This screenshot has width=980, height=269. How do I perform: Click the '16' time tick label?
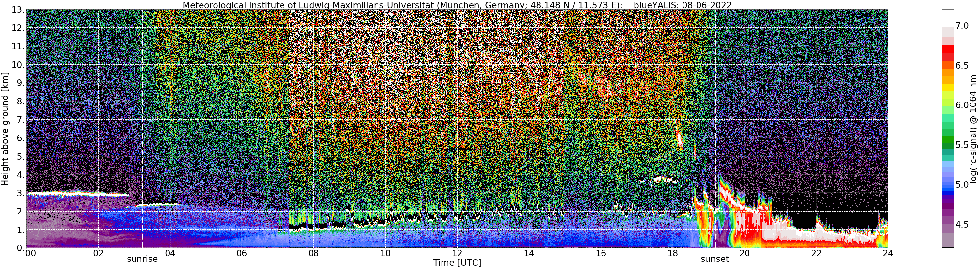click(601, 253)
